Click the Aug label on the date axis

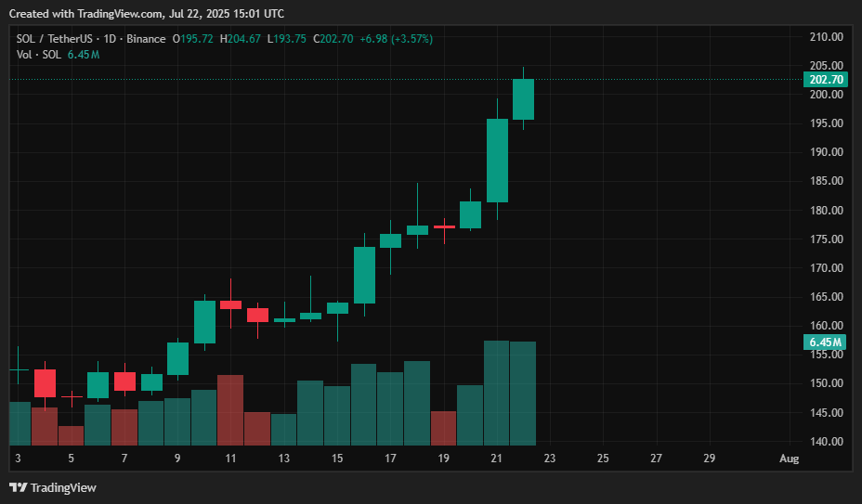point(789,459)
